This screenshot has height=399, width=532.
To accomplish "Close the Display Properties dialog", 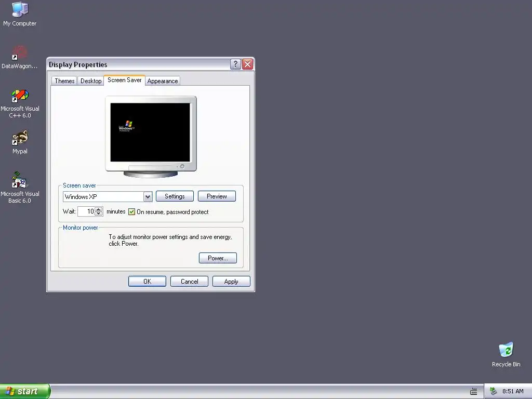I will point(248,64).
